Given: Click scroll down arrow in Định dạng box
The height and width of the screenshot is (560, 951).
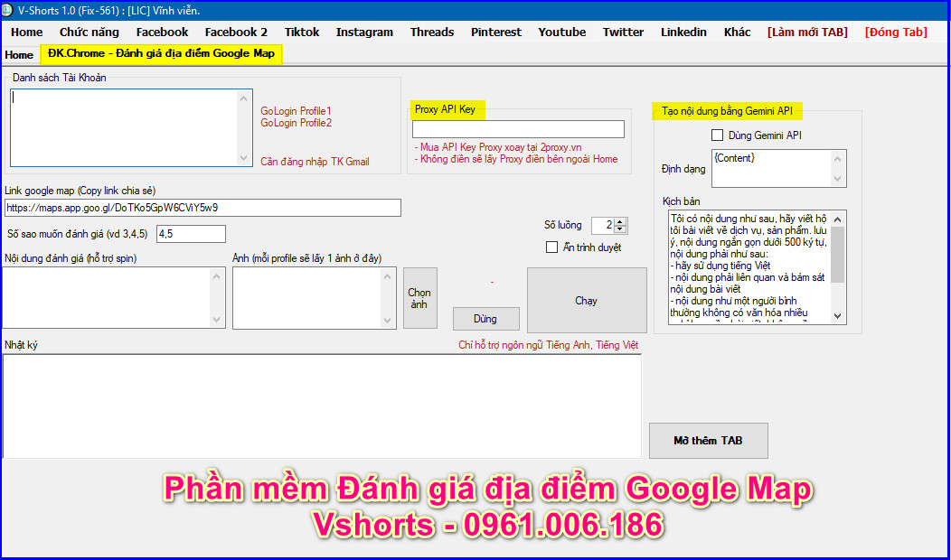Looking at the screenshot, I should (x=838, y=179).
